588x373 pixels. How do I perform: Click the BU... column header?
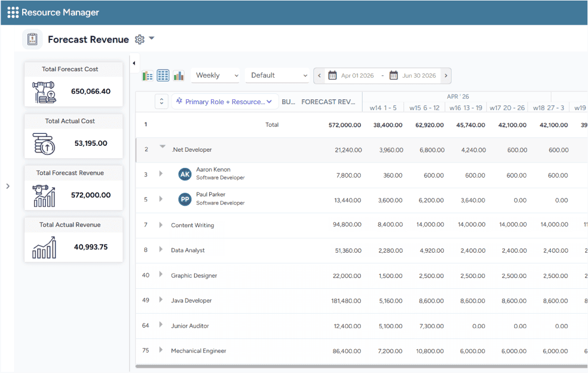click(x=289, y=101)
